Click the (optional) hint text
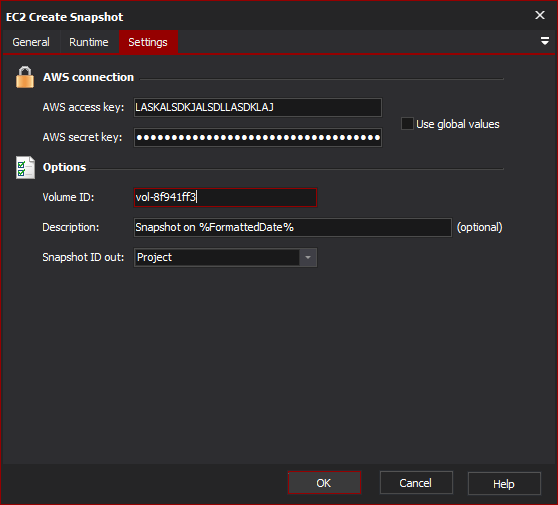 479,227
